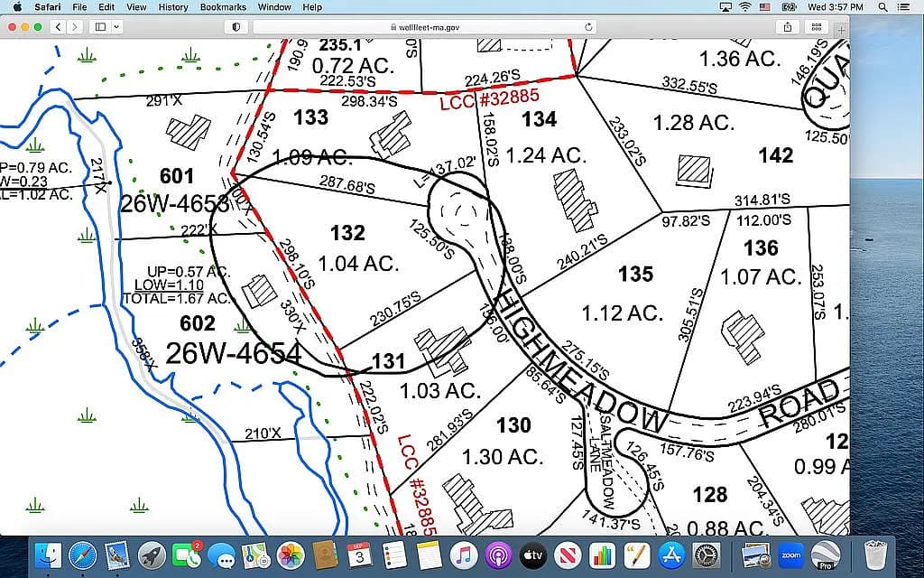The width and height of the screenshot is (924, 578).
Task: Open FaceTime from the Dock
Action: (186, 553)
